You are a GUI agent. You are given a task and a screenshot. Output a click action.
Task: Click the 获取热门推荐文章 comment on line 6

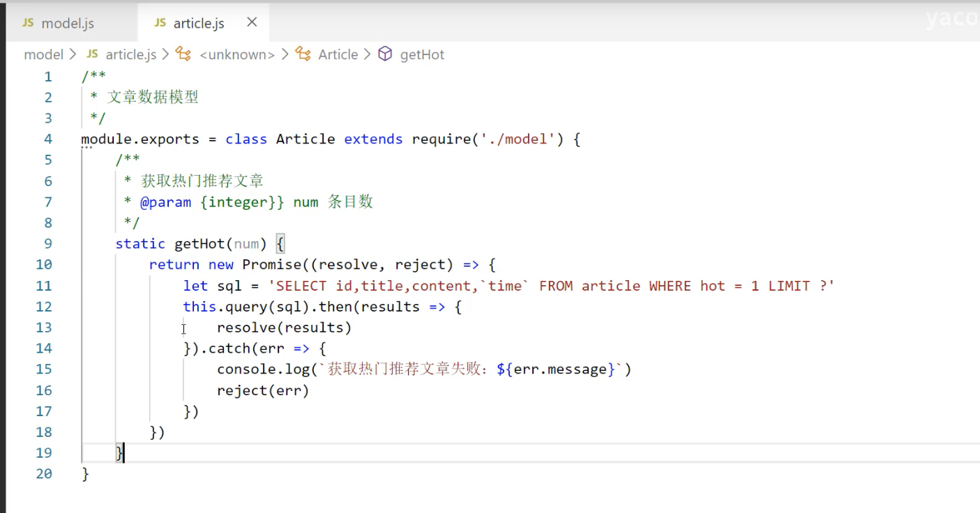tap(202, 181)
